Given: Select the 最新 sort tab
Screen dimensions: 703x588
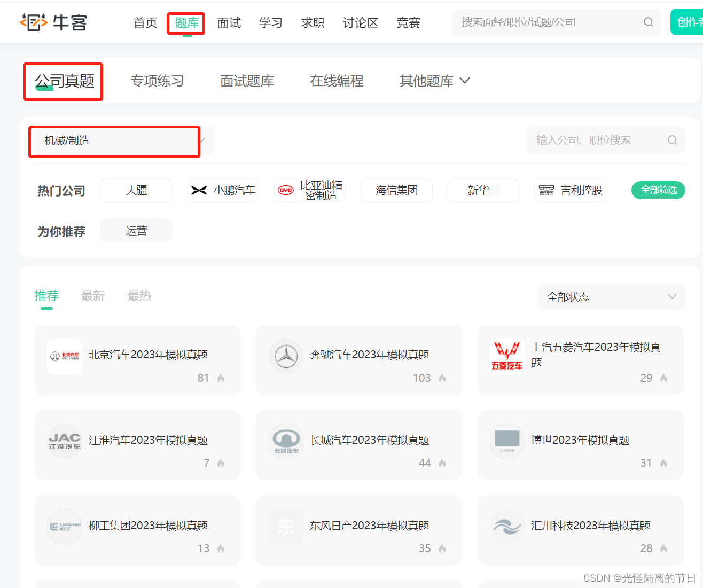Looking at the screenshot, I should (93, 296).
